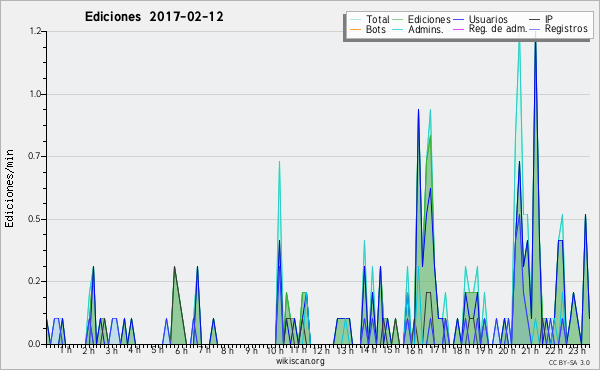Image resolution: width=600 pixels, height=370 pixels.
Task: Click the 'Ediciones/min' y-axis label
Action: click(9, 188)
